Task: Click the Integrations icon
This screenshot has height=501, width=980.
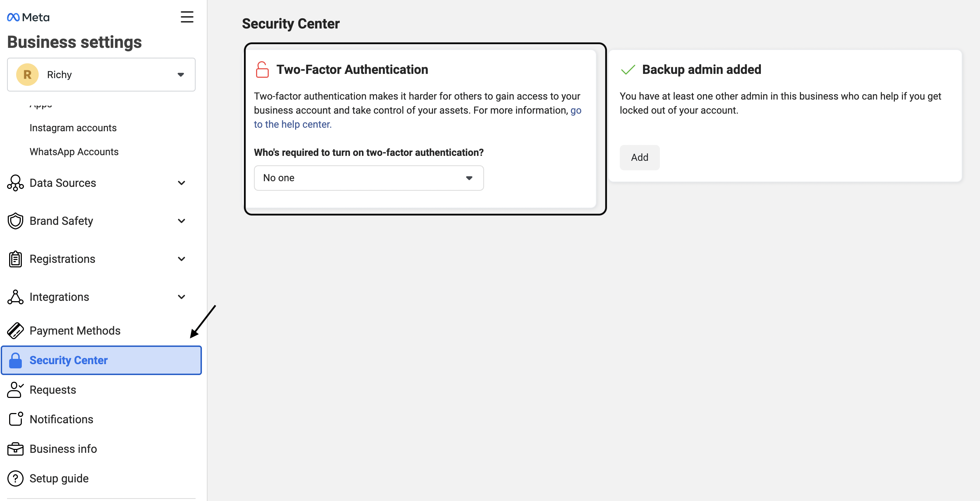Action: coord(15,297)
